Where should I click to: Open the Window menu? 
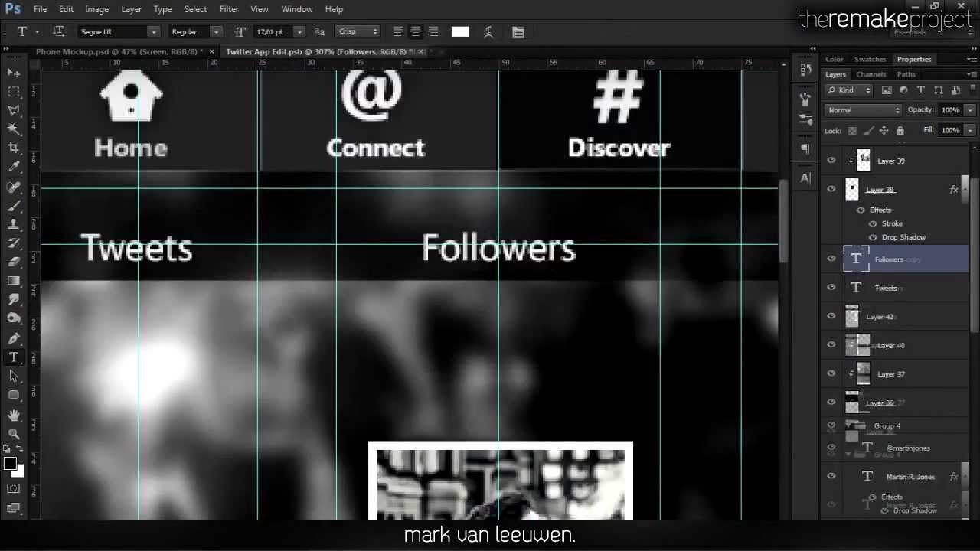point(296,9)
